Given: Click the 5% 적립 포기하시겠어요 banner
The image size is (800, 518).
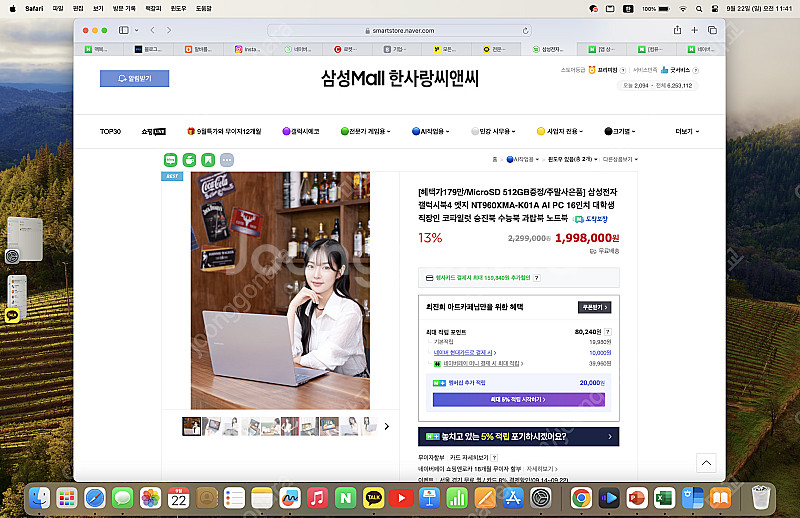Looking at the screenshot, I should [518, 437].
